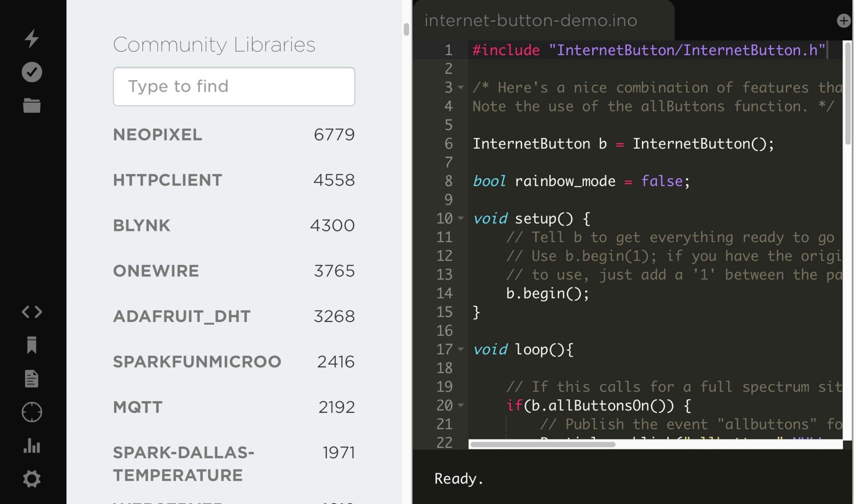Select the internet-button-demo.ino tab

click(530, 21)
